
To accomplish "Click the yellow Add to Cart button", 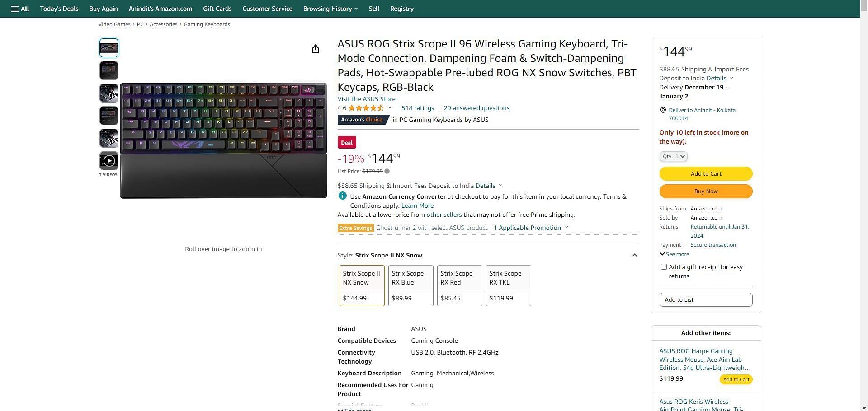I will tap(706, 173).
